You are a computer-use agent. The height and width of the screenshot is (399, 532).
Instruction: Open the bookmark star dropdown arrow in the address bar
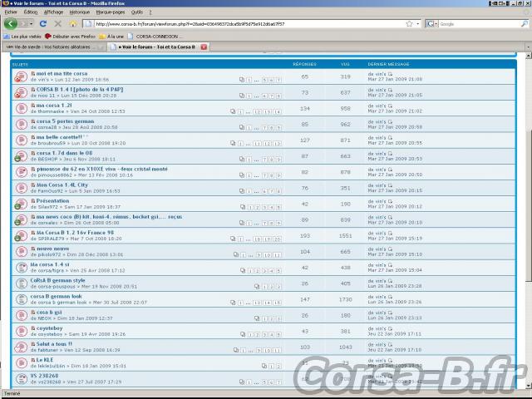[417, 24]
